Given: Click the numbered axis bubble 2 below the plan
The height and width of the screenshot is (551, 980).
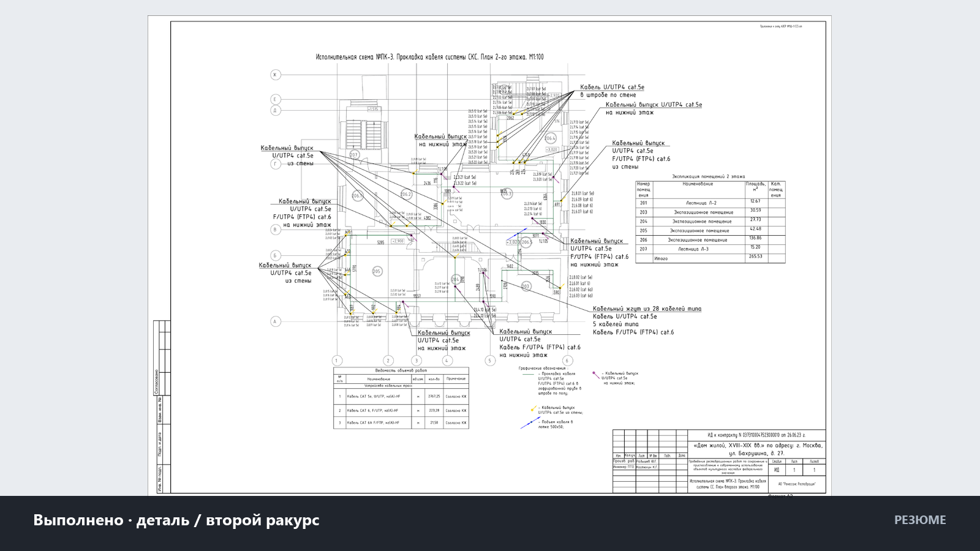Looking at the screenshot, I should click(x=388, y=361).
